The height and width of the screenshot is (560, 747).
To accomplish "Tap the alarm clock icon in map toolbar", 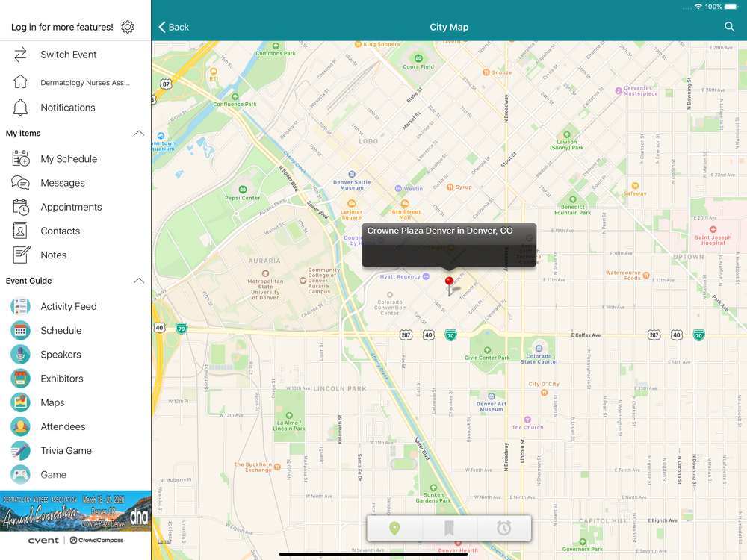I will (x=503, y=528).
